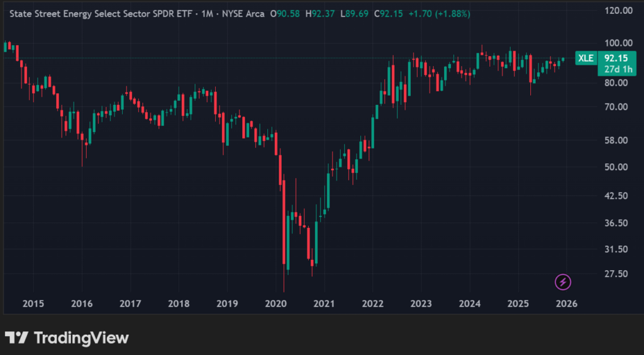The image size is (644, 355).
Task: Click the high value H92.37
Action: click(x=319, y=14)
